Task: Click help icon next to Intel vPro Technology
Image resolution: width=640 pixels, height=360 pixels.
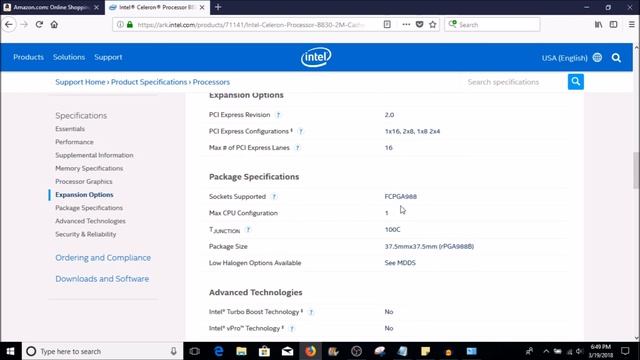Action: point(292,329)
